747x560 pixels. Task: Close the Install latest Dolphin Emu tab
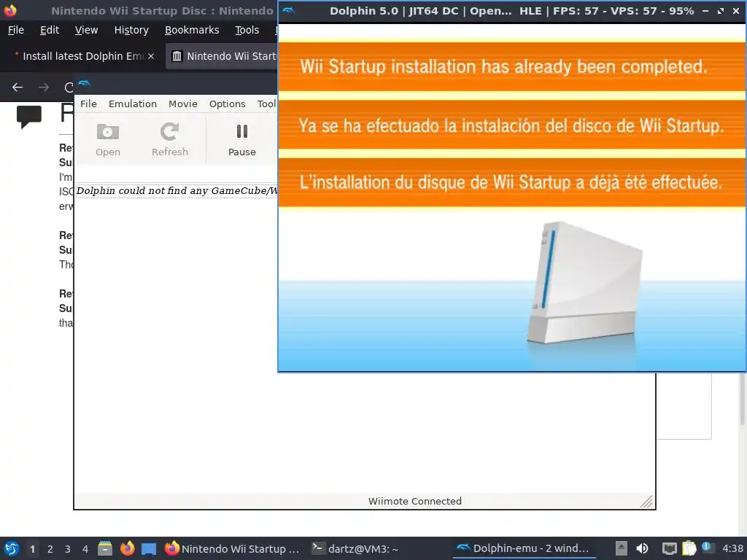tap(151, 56)
